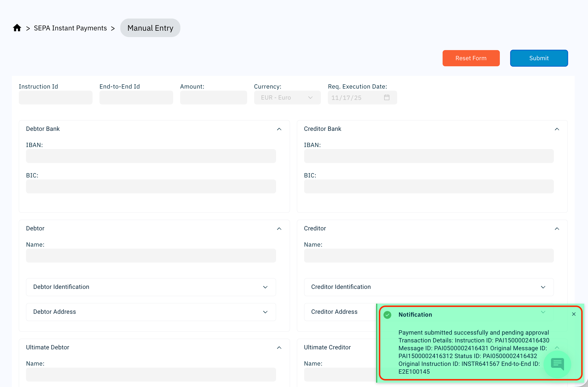Select the Manual Entry breadcrumb tab

pyautogui.click(x=150, y=28)
